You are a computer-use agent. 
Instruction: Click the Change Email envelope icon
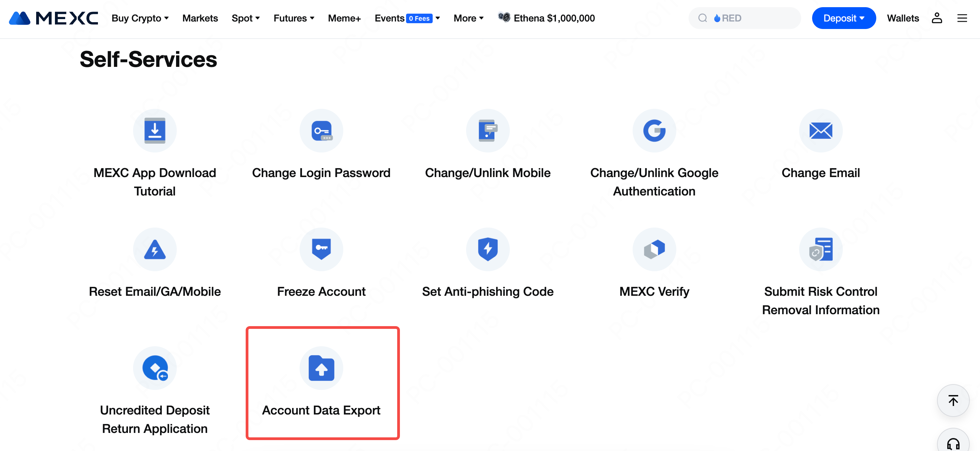(x=821, y=131)
